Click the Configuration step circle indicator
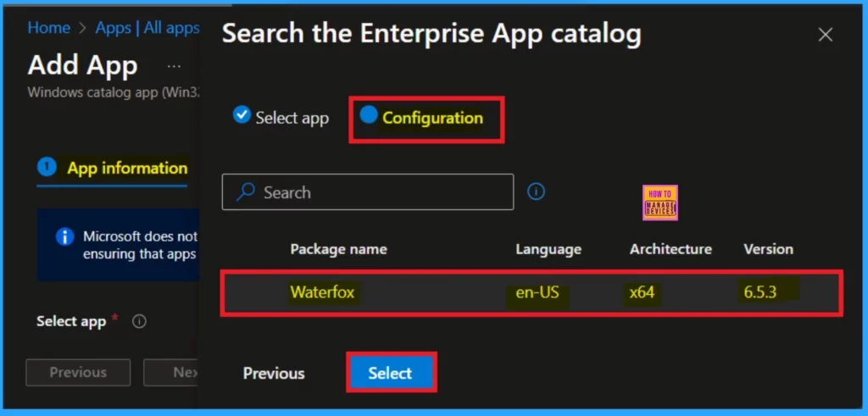 pos(369,114)
